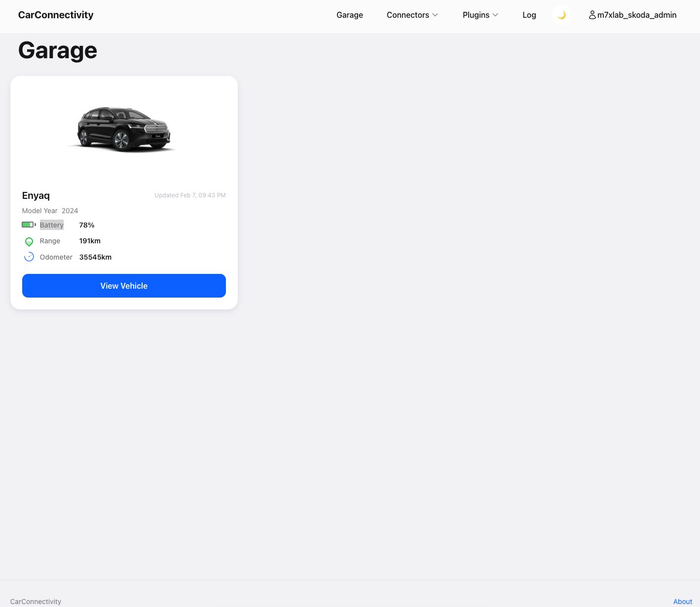Expand the Connectors dropdown menu
The image size is (700, 607).
tap(412, 15)
